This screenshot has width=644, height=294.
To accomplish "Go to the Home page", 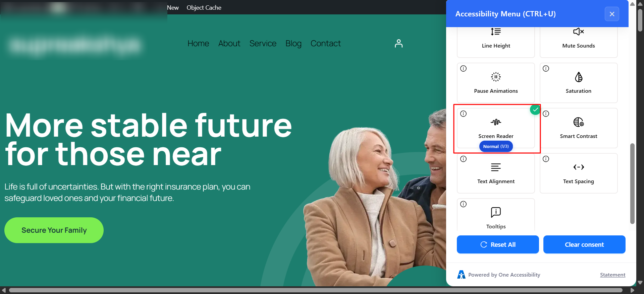I will point(198,44).
